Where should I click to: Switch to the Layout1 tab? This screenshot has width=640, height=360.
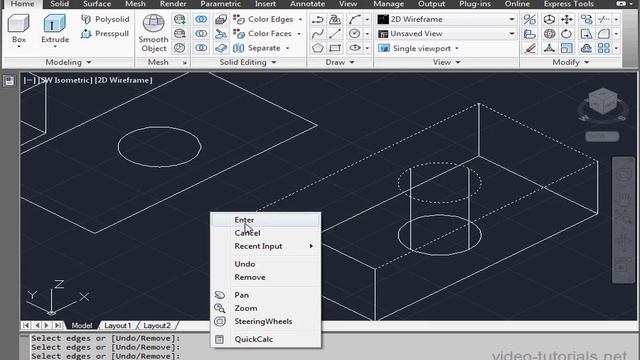(x=118, y=325)
